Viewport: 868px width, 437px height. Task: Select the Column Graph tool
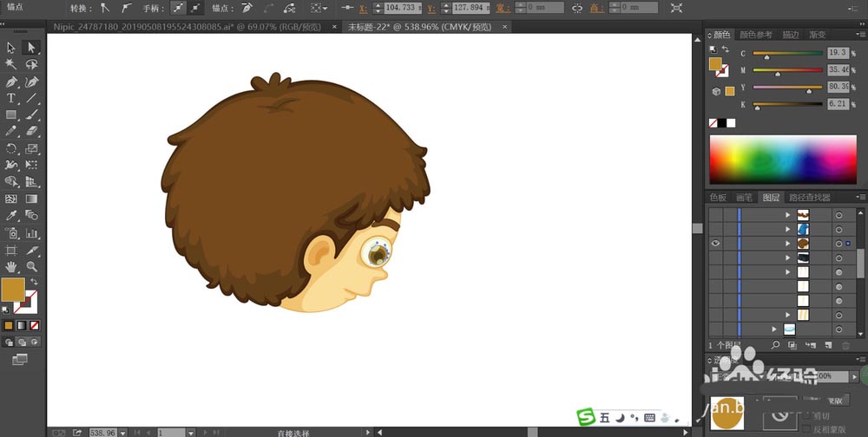click(31, 233)
